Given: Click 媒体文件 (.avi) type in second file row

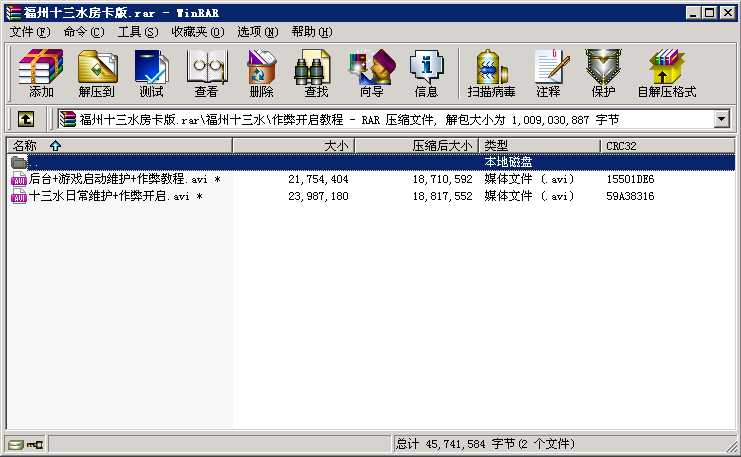Looking at the screenshot, I should (x=529, y=196).
